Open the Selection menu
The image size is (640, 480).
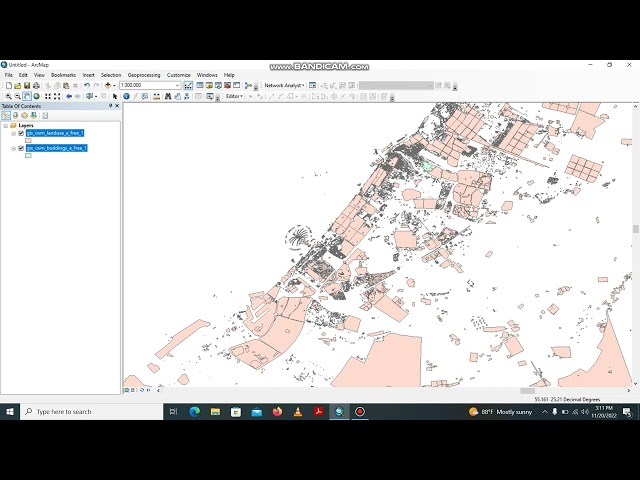tap(111, 75)
